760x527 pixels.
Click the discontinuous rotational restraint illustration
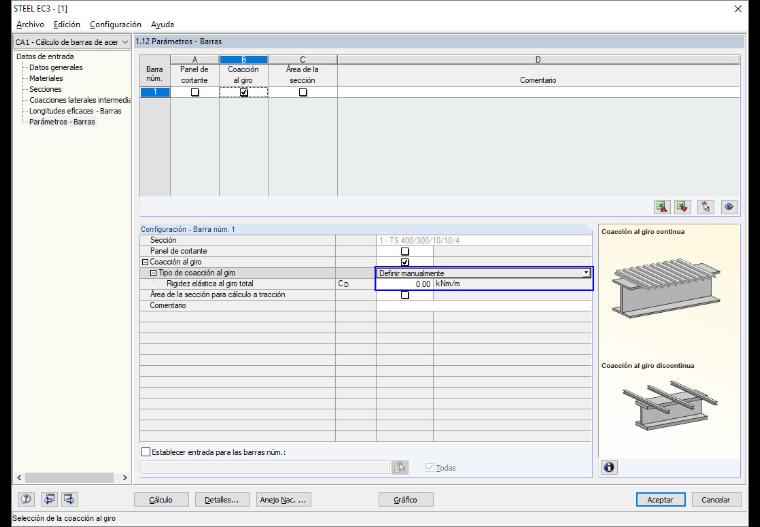pyautogui.click(x=669, y=405)
